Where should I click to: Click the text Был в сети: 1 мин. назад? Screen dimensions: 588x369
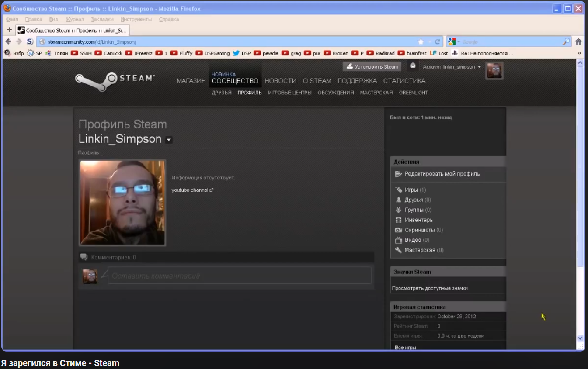[x=421, y=117]
